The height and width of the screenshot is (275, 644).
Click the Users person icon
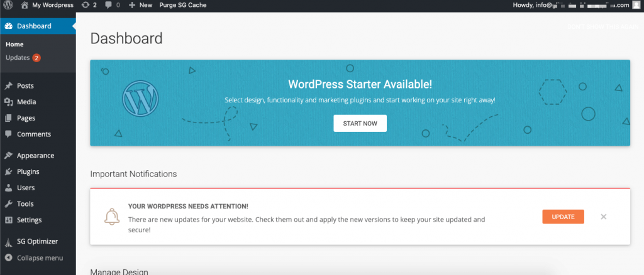pos(9,188)
